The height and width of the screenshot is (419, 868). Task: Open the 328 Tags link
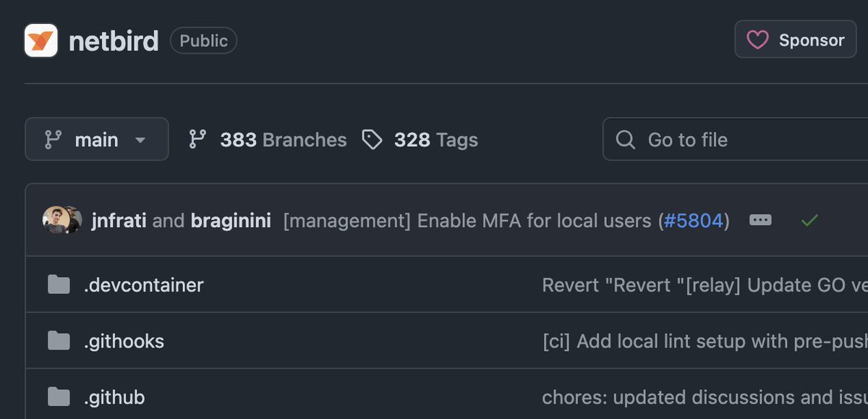coord(420,140)
